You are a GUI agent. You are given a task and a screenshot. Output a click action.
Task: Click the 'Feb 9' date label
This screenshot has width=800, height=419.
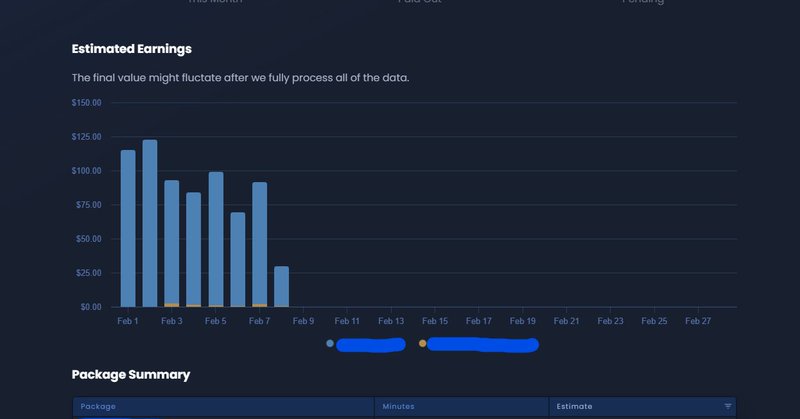(x=304, y=321)
